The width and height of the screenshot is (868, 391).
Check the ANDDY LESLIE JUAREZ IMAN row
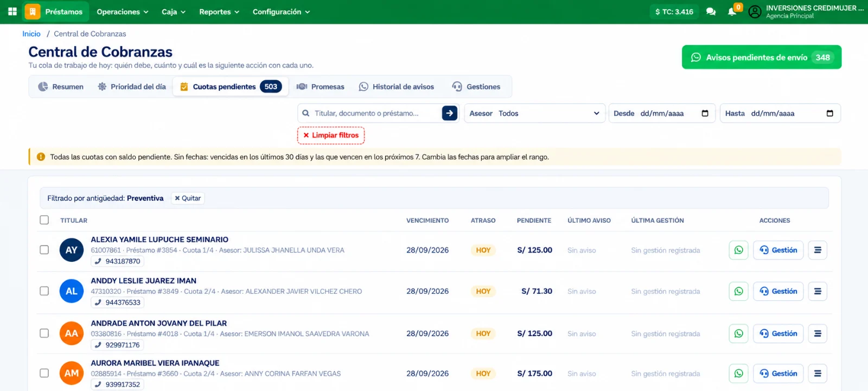tap(44, 291)
